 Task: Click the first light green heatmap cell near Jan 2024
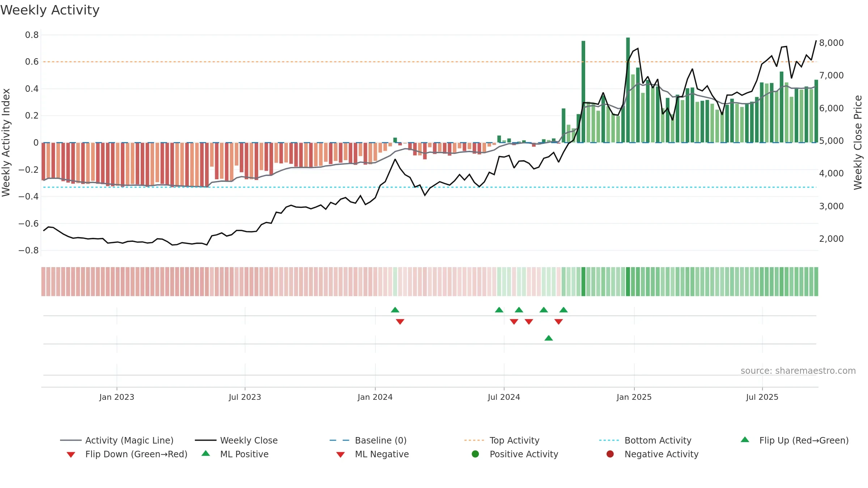395,282
